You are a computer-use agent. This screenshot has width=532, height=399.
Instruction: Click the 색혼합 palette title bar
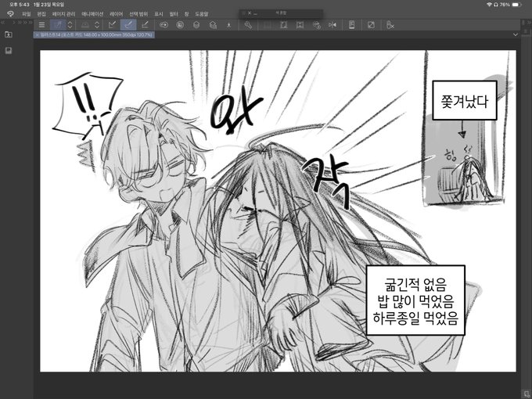pyautogui.click(x=281, y=13)
